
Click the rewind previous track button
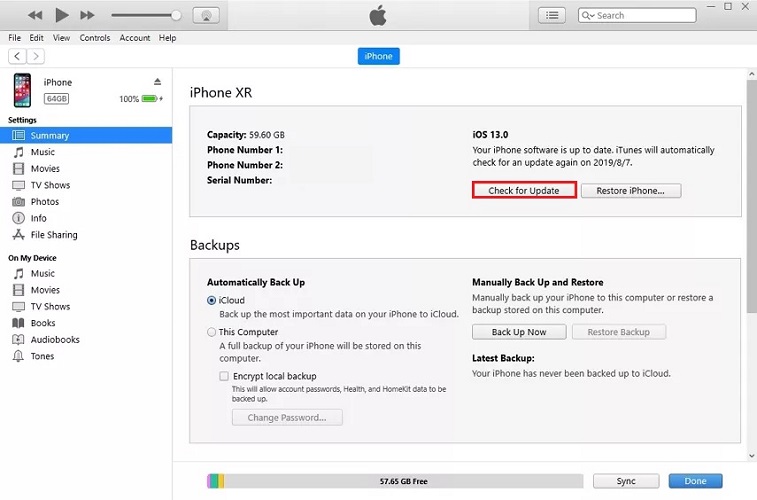(35, 15)
